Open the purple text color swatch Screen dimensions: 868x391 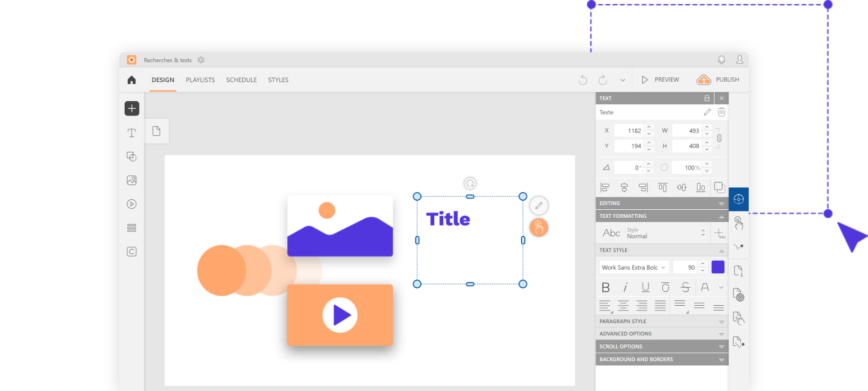coord(718,267)
